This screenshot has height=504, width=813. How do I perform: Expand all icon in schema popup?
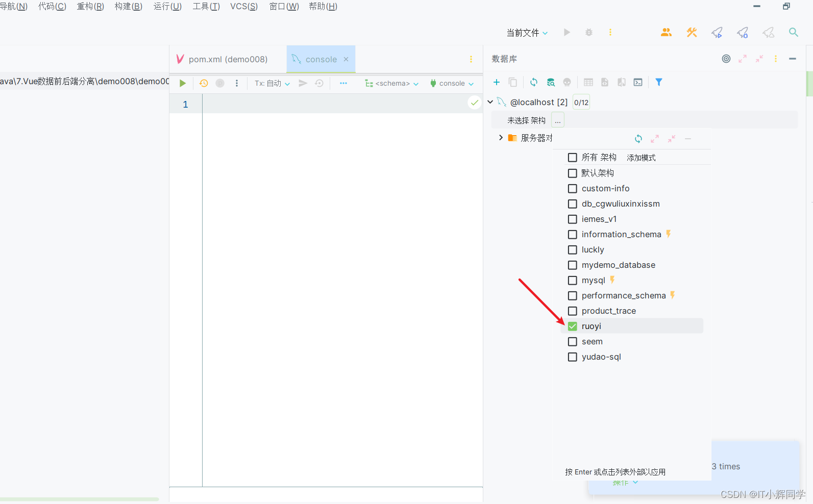pyautogui.click(x=655, y=139)
